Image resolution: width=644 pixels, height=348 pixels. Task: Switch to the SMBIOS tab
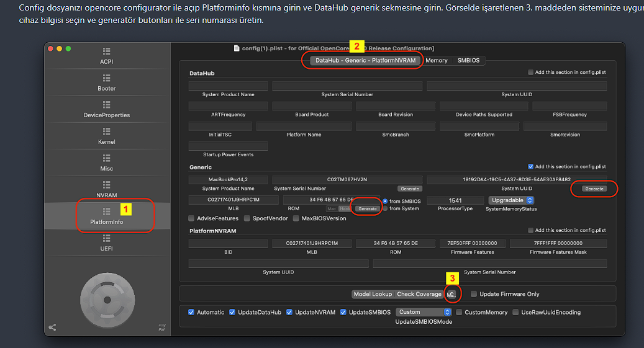468,60
